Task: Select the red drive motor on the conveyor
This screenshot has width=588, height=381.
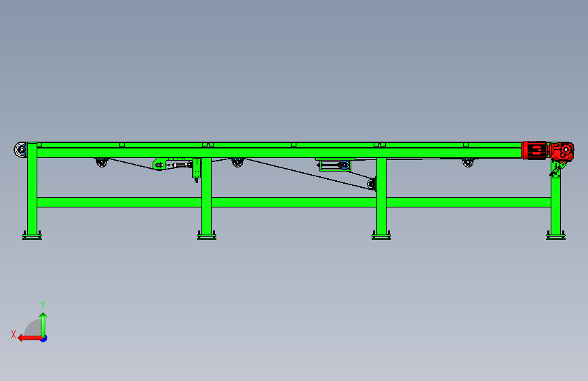Action: coord(534,151)
